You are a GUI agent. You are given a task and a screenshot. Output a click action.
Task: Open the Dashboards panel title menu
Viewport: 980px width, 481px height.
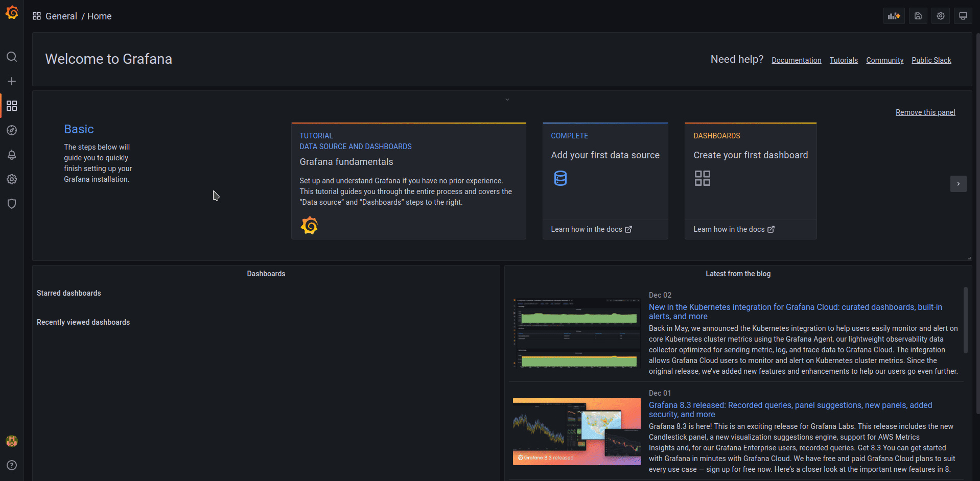click(266, 273)
